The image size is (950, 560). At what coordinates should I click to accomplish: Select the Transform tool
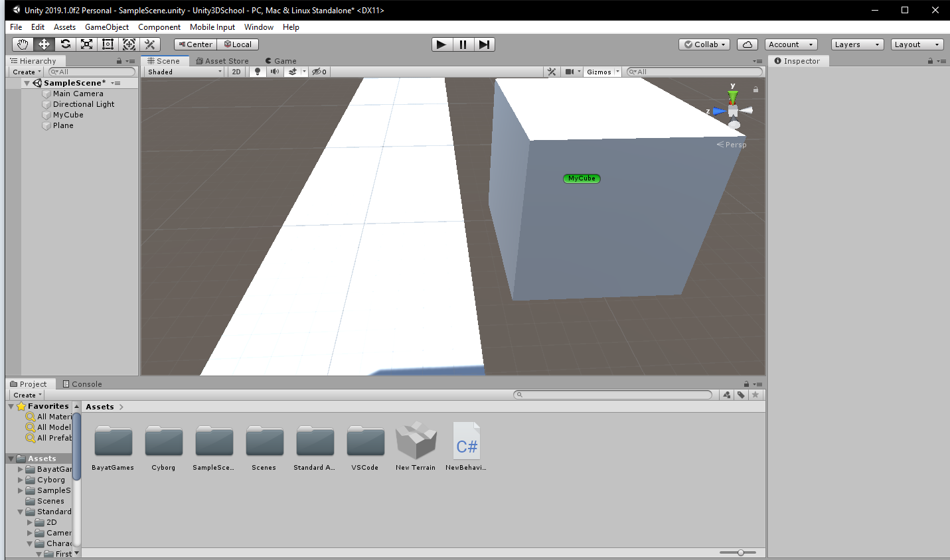(129, 44)
